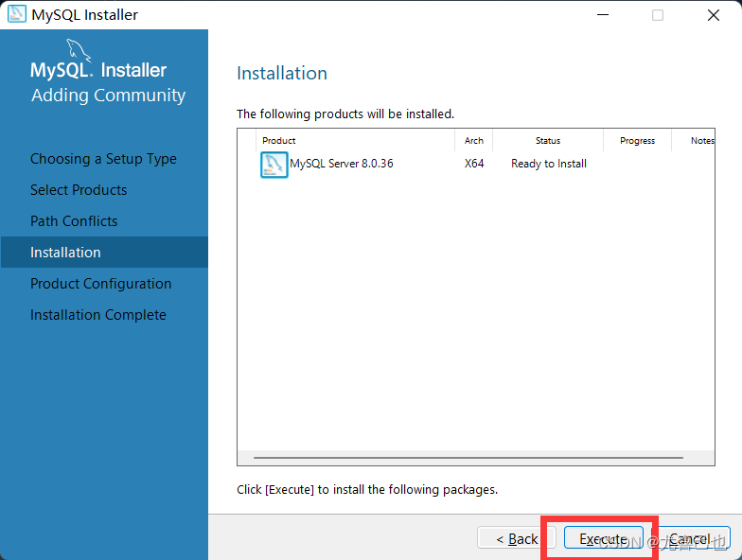Click the Progress column header
This screenshot has height=560, width=742.
638,140
